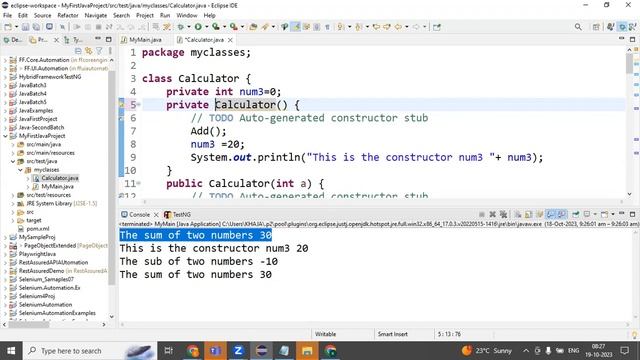This screenshot has width=640, height=360.
Task: Expand the src/main/java folder
Action: [13, 144]
